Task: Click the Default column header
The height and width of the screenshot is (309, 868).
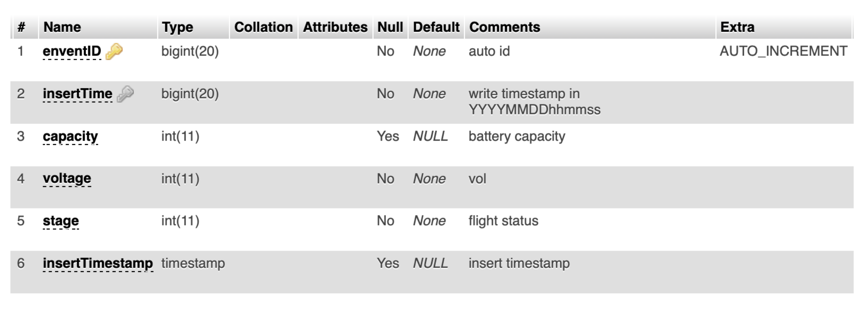Action: tap(436, 27)
